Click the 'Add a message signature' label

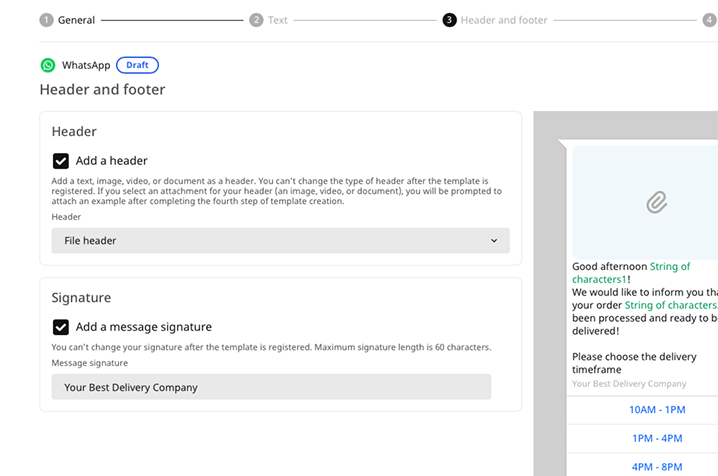144,327
